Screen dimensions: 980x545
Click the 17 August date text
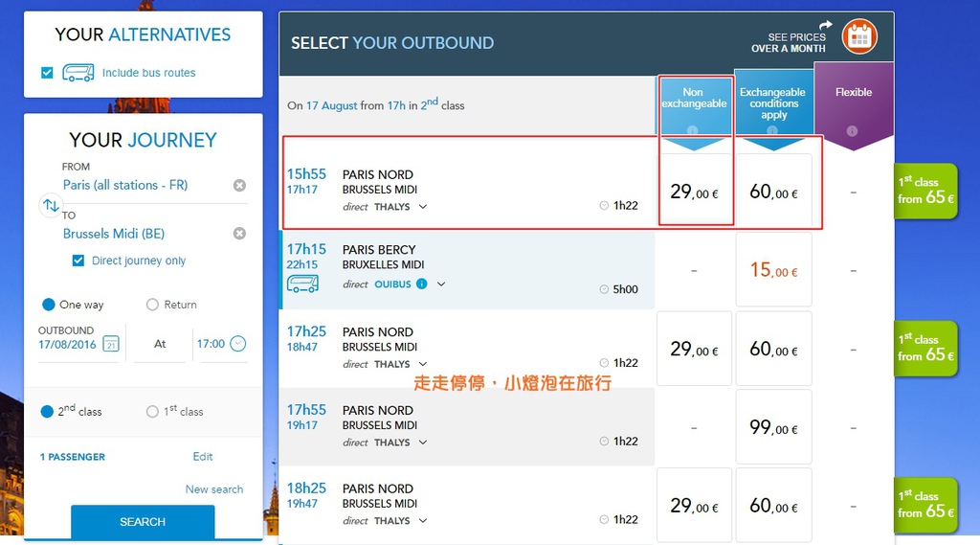(x=332, y=105)
